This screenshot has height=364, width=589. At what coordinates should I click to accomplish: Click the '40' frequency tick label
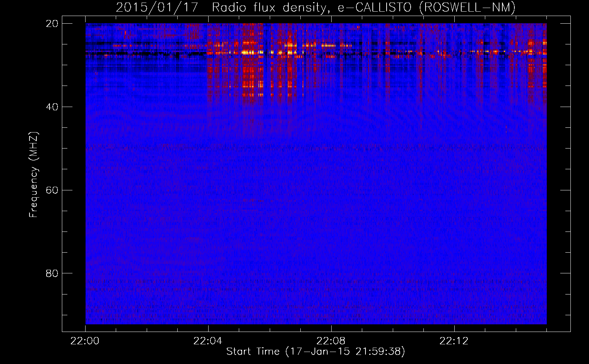(52, 107)
